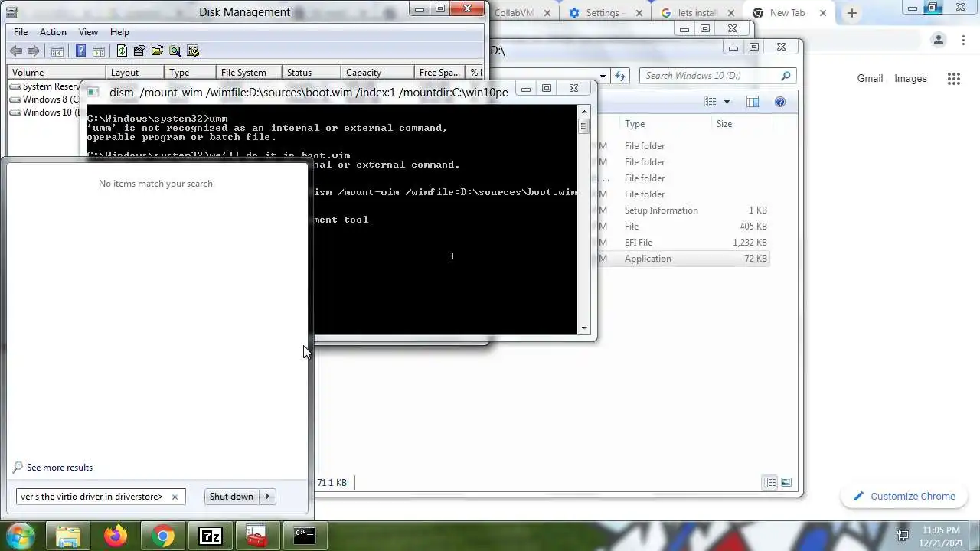Open Google Chrome from the taskbar

[x=163, y=536]
